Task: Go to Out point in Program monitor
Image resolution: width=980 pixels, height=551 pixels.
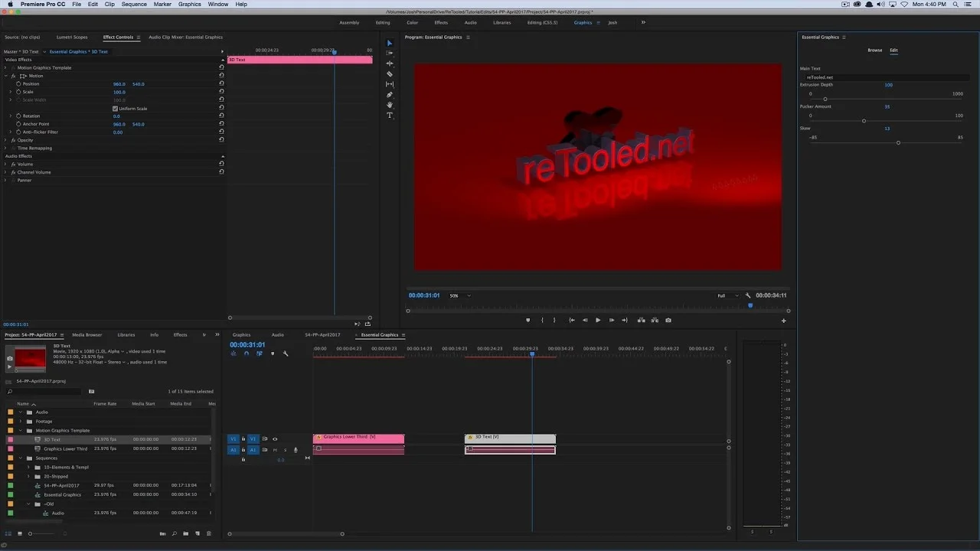Action: [x=625, y=321]
